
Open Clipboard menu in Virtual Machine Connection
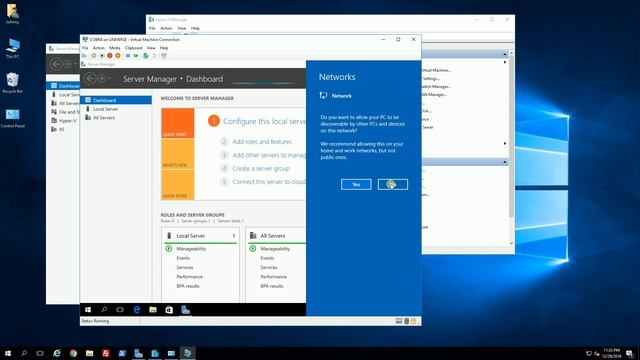[x=133, y=48]
